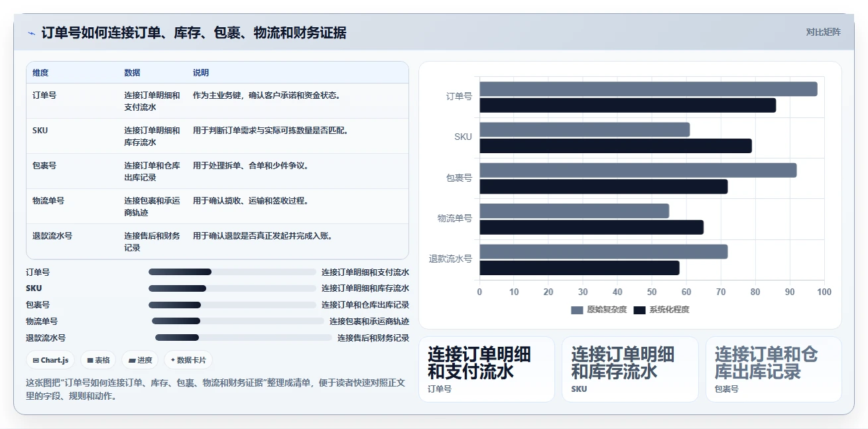Click the SKU progress bar
The width and height of the screenshot is (868, 429).
click(x=232, y=288)
